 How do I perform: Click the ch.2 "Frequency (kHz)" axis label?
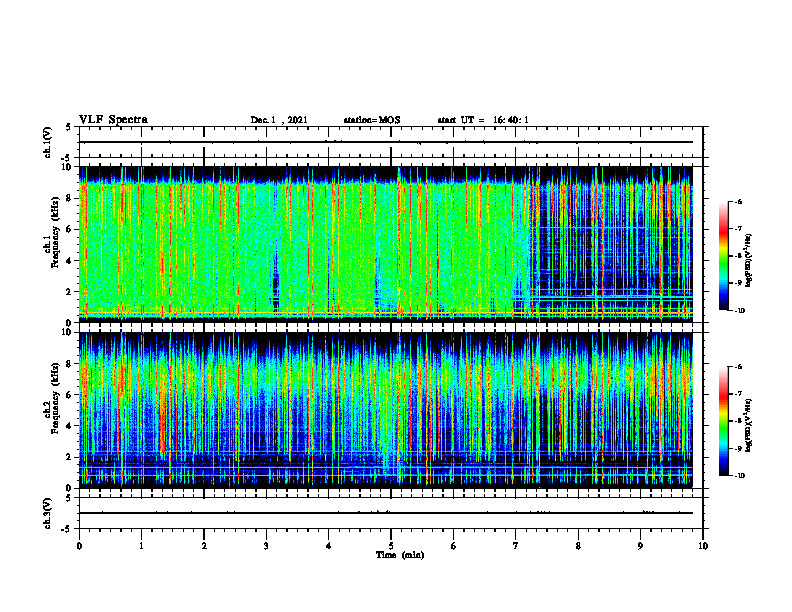pyautogui.click(x=55, y=398)
